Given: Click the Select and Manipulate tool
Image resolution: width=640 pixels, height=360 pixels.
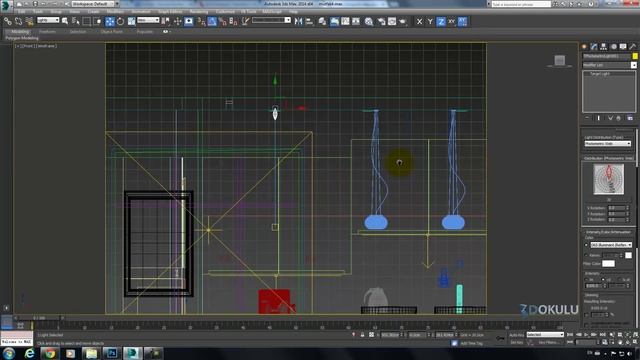Looking at the screenshot, I should pyautogui.click(x=178, y=21).
